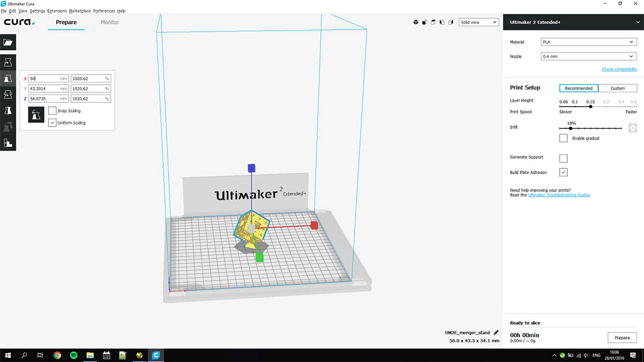The height and width of the screenshot is (362, 644).
Task: Open the Solid view mode dropdown
Action: [479, 22]
